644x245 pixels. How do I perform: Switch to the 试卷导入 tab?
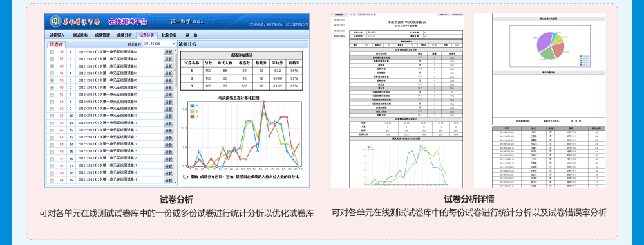[57, 35]
